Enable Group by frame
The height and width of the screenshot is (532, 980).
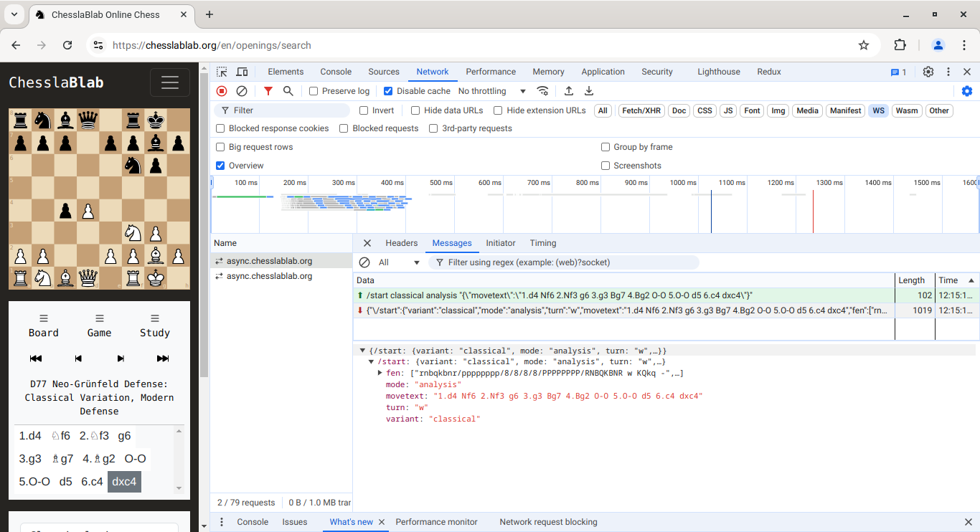[x=606, y=147]
